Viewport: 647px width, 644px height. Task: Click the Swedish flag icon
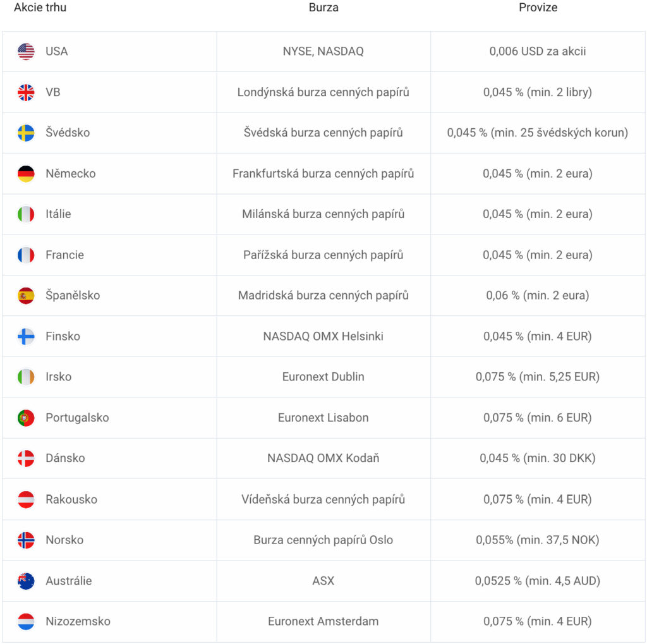[26, 133]
